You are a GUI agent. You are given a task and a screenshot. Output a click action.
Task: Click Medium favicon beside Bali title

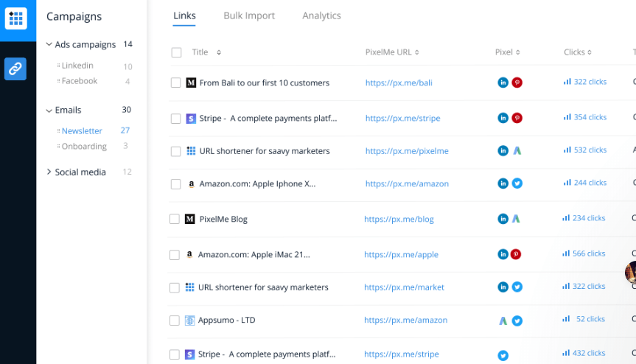tap(191, 83)
